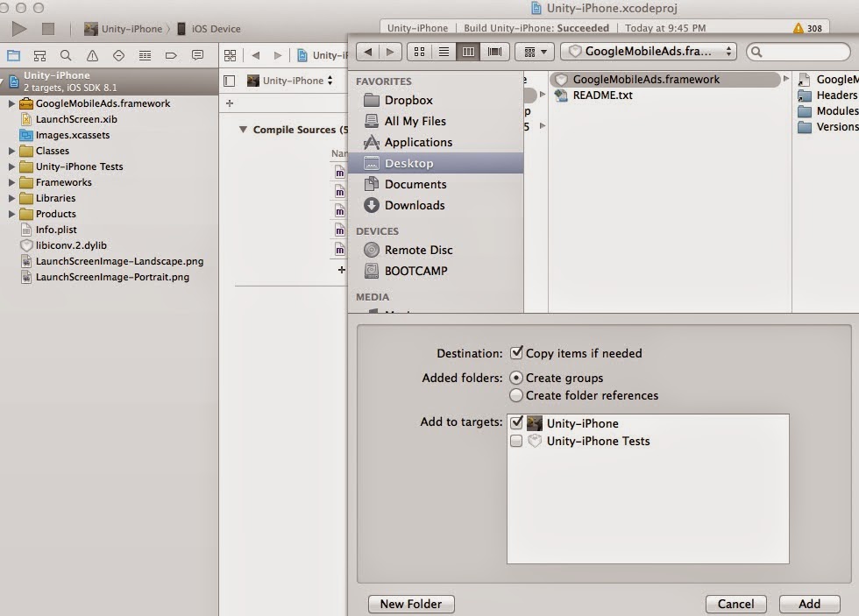Open the arrange-by dropdown in file dialog
Screen dimensions: 859x616
(x=535, y=52)
